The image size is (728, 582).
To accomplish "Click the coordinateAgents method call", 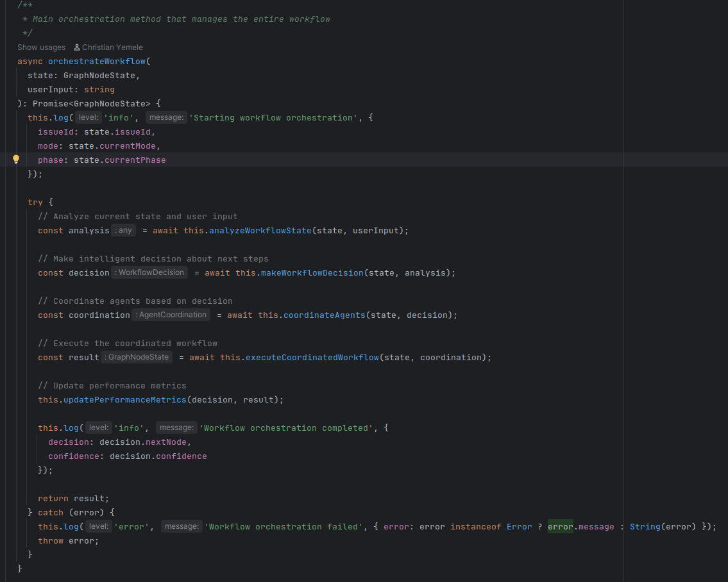I will [x=315, y=315].
